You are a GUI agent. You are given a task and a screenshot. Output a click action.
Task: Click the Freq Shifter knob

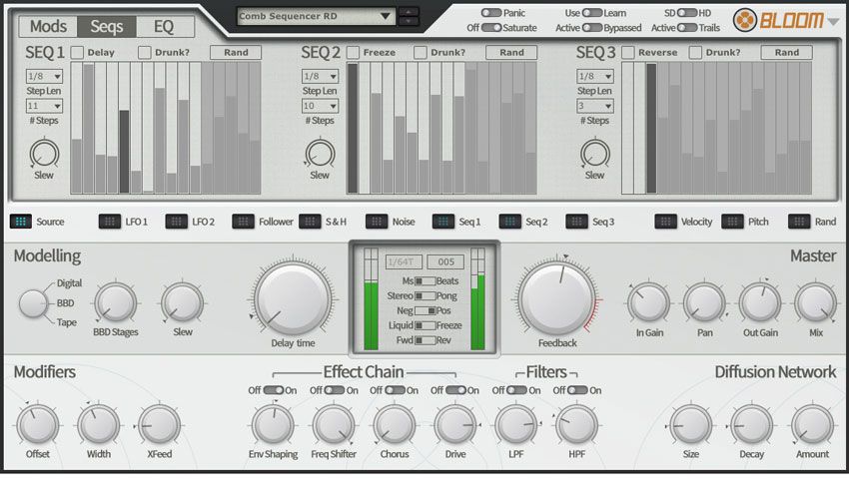click(334, 425)
